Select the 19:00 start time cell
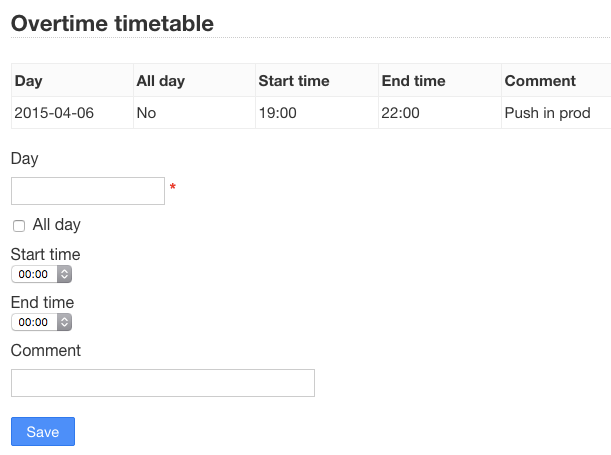Viewport: 611px width, 455px height. point(278,113)
